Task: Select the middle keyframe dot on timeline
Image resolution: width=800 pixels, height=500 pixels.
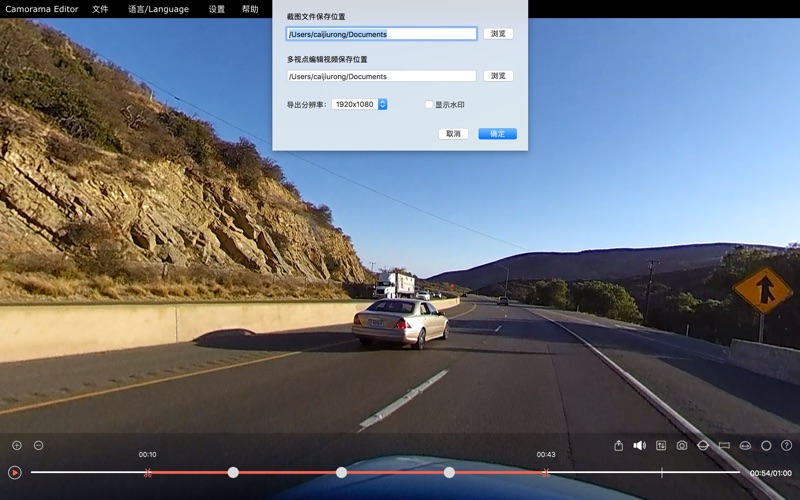Action: [341, 472]
